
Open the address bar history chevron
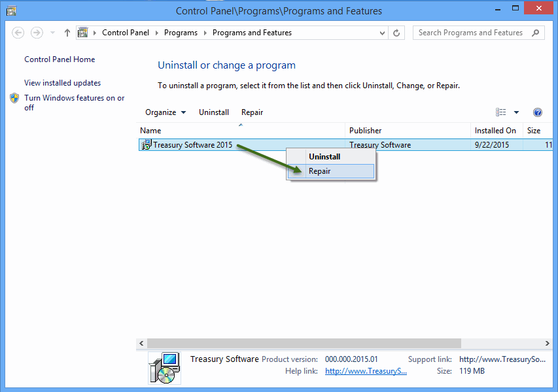point(380,32)
